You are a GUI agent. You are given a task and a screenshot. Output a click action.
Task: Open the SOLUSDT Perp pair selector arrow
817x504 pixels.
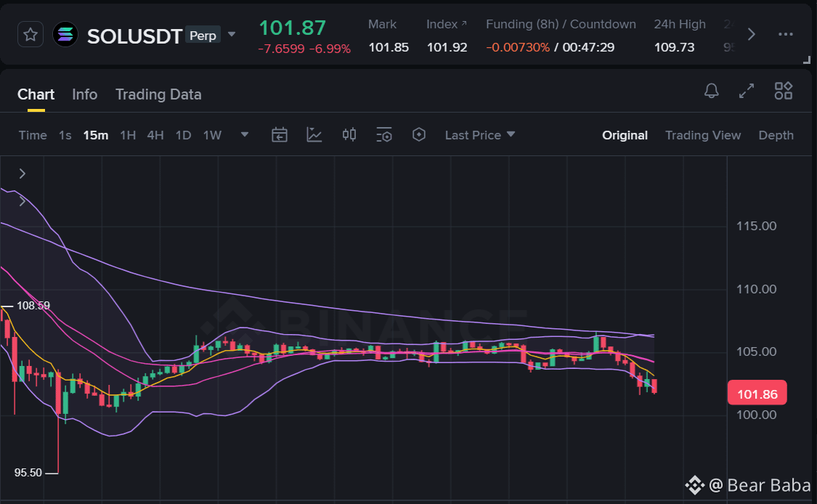pyautogui.click(x=232, y=35)
